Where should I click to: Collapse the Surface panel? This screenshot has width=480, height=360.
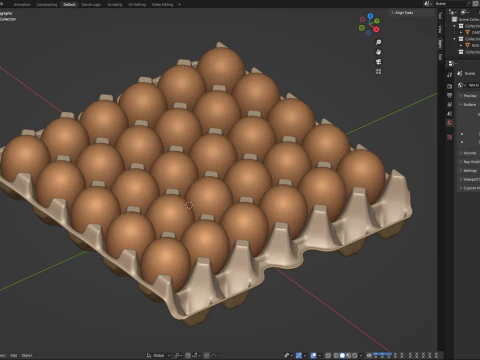[469, 105]
